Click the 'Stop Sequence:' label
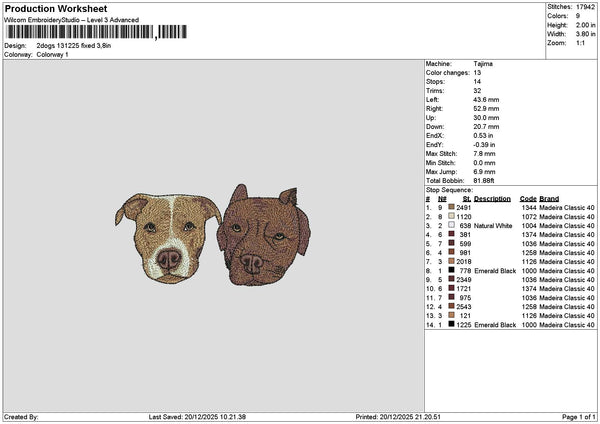 [x=449, y=190]
